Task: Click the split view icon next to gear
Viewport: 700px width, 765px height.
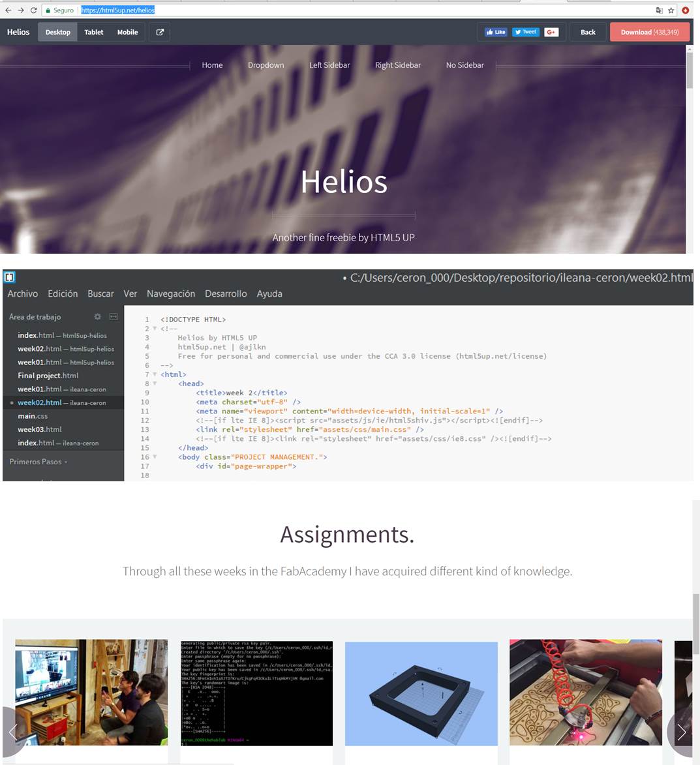Action: tap(114, 317)
